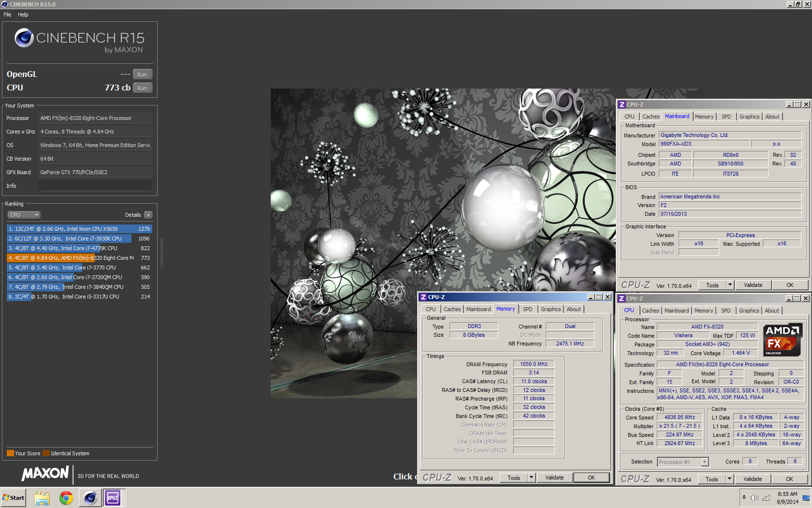Image resolution: width=812 pixels, height=508 pixels.
Task: Expand Tools dropdown arrow in Mainboard CPU-Z window
Action: (730, 285)
